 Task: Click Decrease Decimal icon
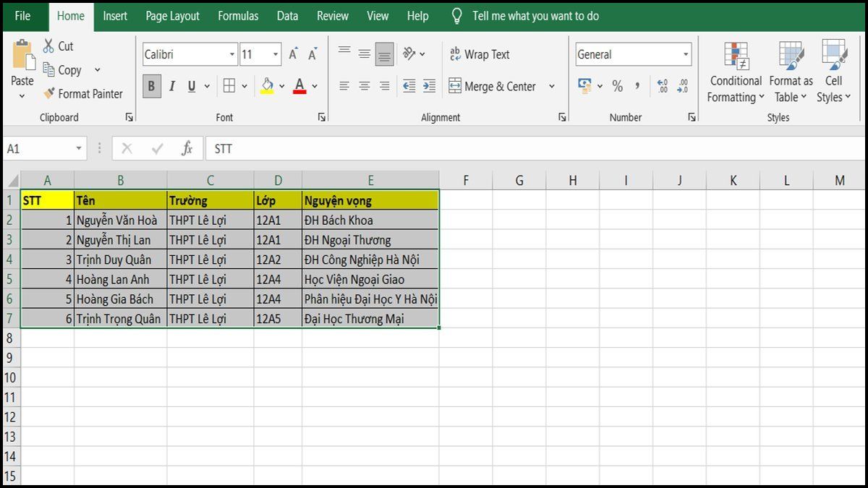(x=683, y=86)
